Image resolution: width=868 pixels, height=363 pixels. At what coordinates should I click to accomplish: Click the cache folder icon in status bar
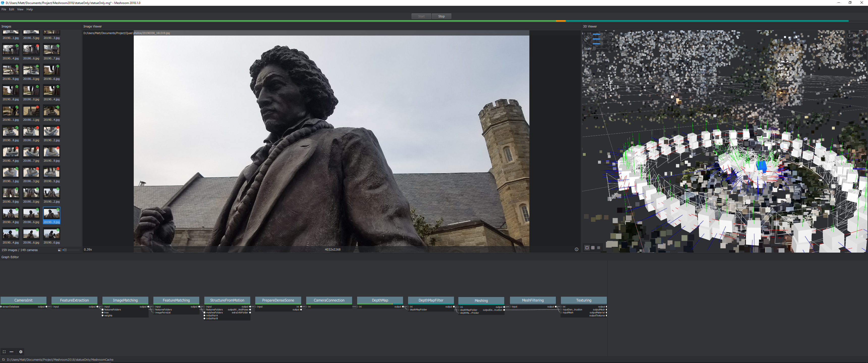[x=4, y=360]
